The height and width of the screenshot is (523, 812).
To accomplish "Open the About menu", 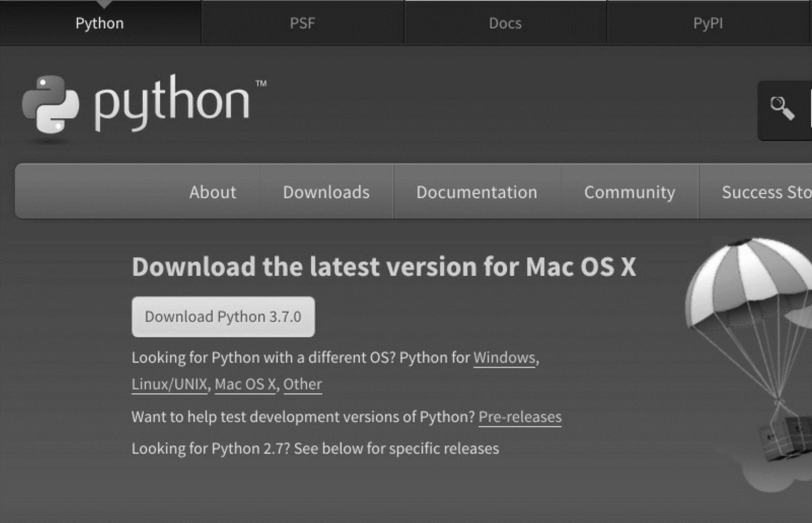I will click(x=212, y=192).
